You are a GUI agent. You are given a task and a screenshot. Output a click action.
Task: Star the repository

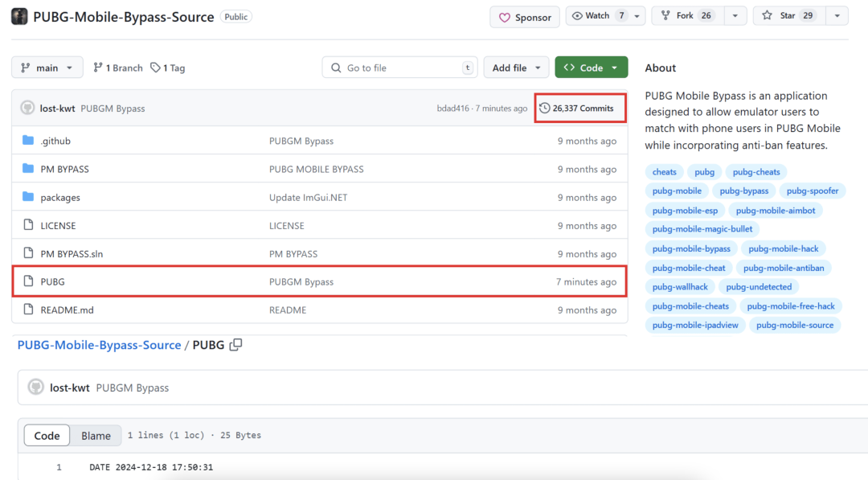pos(788,16)
